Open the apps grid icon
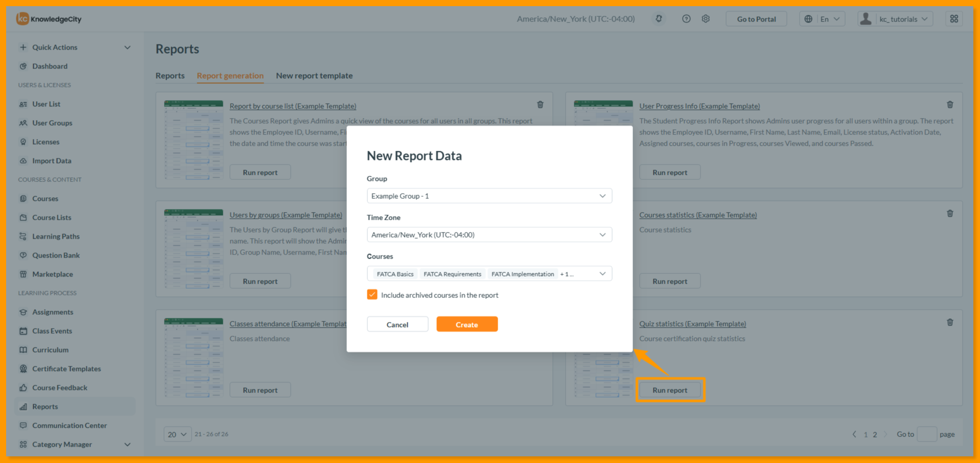Viewport: 980px width, 463px height. [x=954, y=19]
